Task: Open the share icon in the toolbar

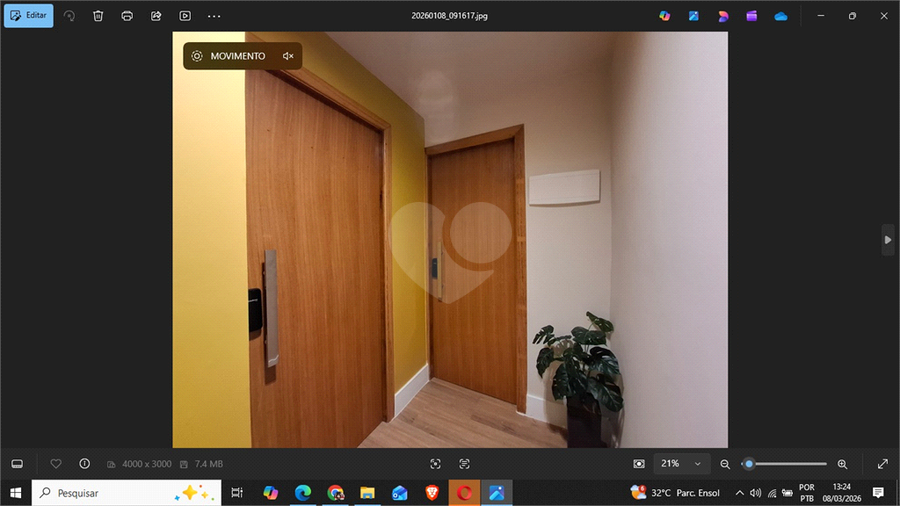Action: point(156,16)
